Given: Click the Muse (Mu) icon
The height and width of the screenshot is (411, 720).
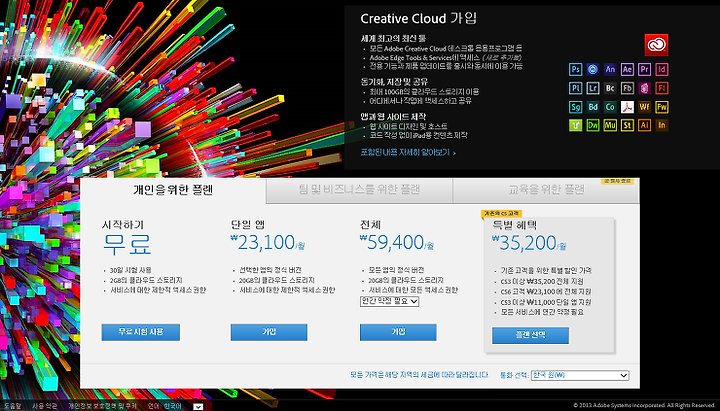Looking at the screenshot, I should (610, 125).
